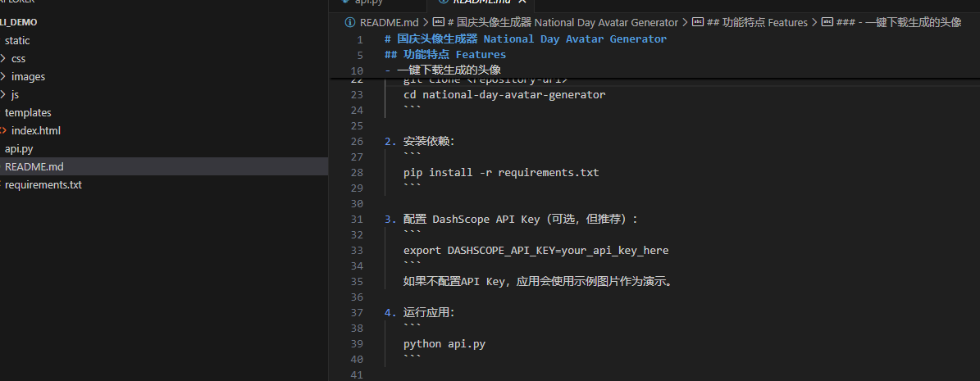The height and width of the screenshot is (381, 980).
Task: Open the '## 功能特点 Features' breadcrumb
Action: coord(756,22)
